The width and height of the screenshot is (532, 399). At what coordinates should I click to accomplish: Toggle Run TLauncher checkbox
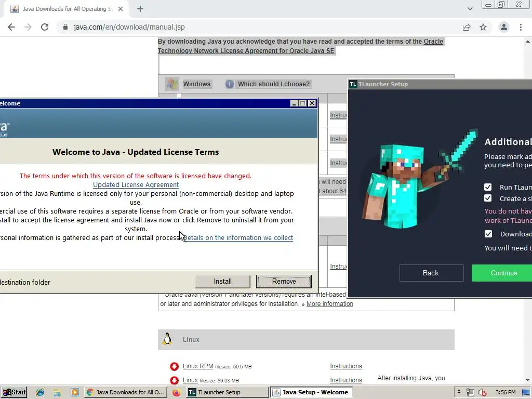pyautogui.click(x=488, y=187)
